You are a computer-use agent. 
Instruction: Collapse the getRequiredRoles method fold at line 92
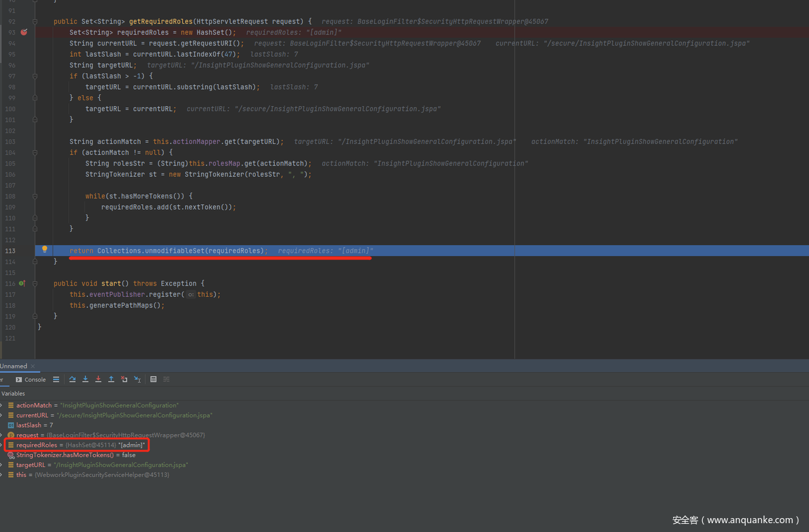pos(35,21)
